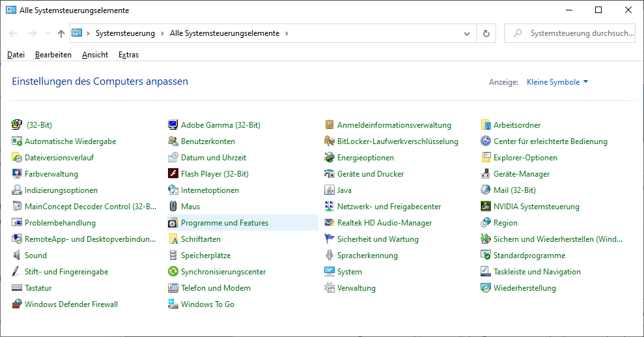The height and width of the screenshot is (337, 644).
Task: Open the Geräte-Manager icon
Action: tap(486, 174)
